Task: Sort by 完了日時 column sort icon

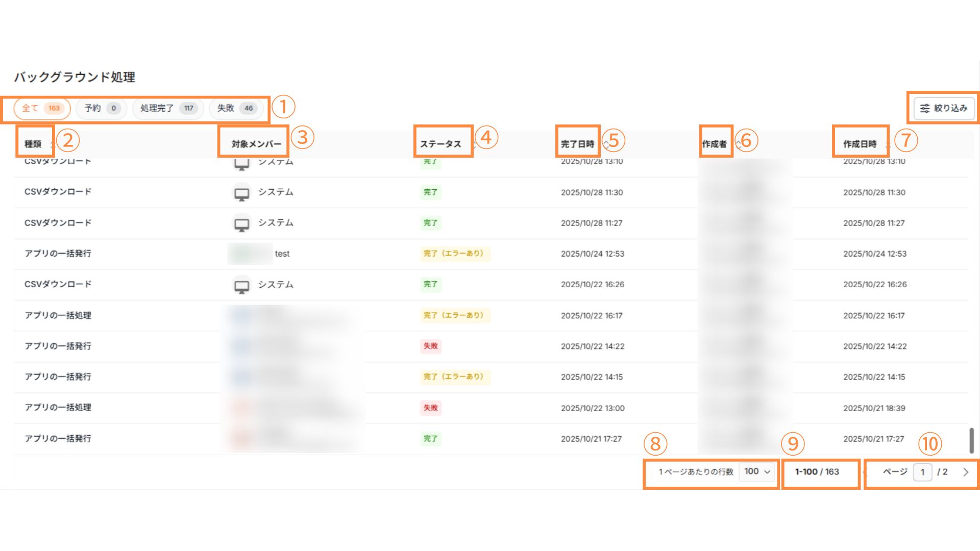Action: click(606, 144)
